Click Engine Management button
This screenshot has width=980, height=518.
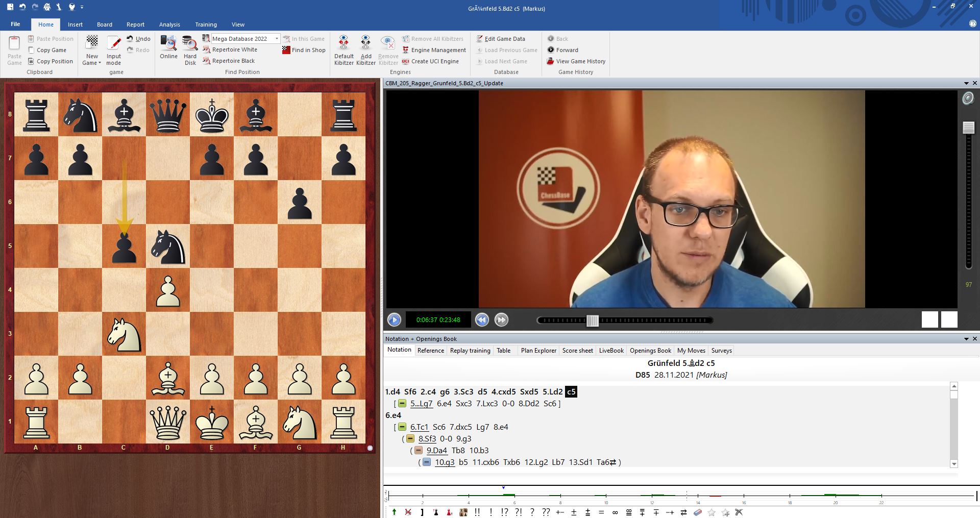(x=438, y=50)
